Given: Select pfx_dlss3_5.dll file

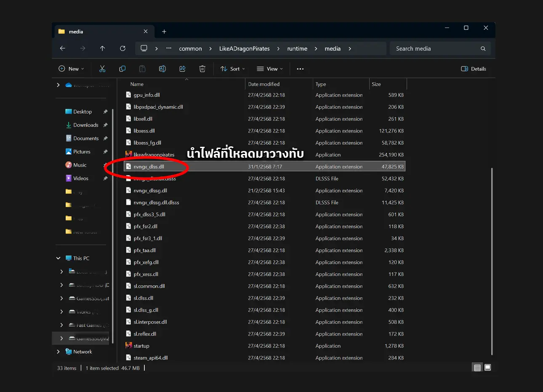Looking at the screenshot, I should click(x=149, y=215).
